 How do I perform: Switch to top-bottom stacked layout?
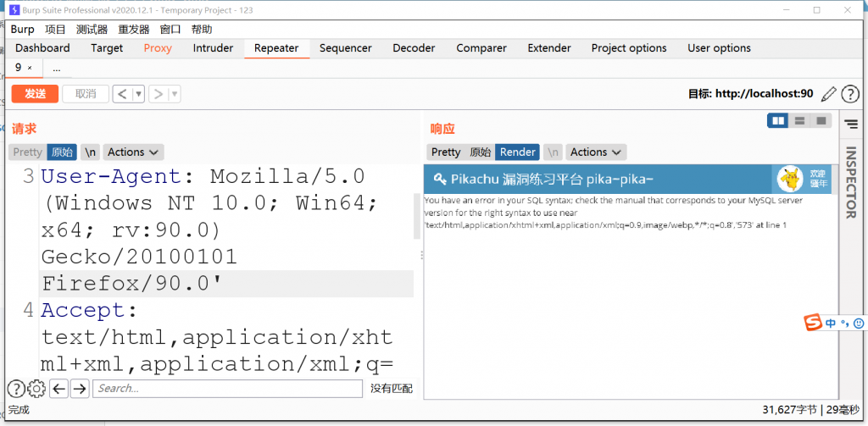point(799,121)
